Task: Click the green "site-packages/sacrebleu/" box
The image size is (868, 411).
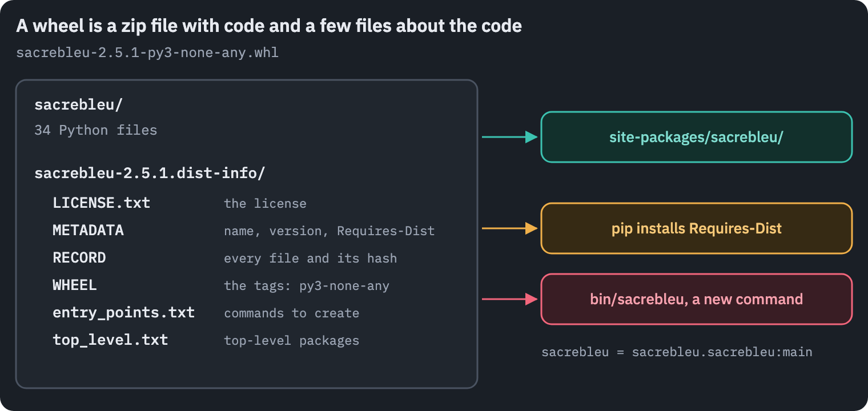Action: pos(697,137)
